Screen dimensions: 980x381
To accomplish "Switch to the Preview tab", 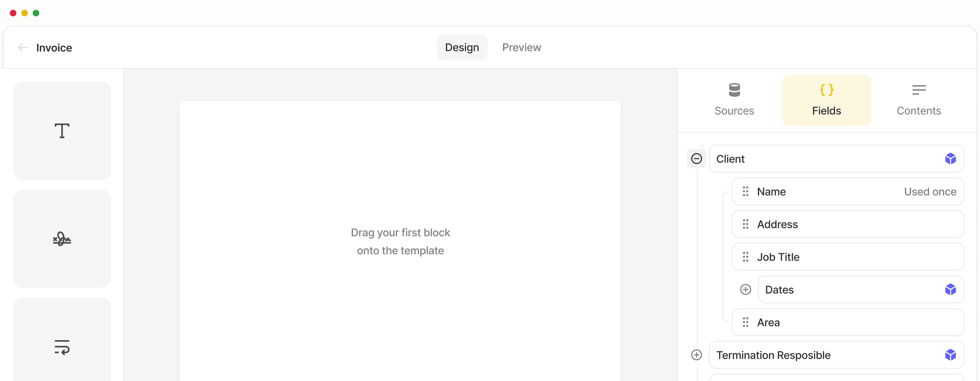I will 522,47.
